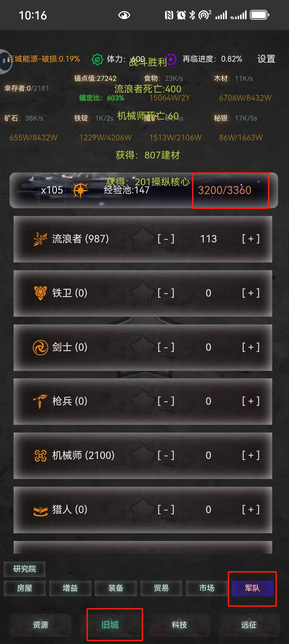Tap the purple return progress icon
The width and height of the screenshot is (289, 644).
pyautogui.click(x=171, y=59)
